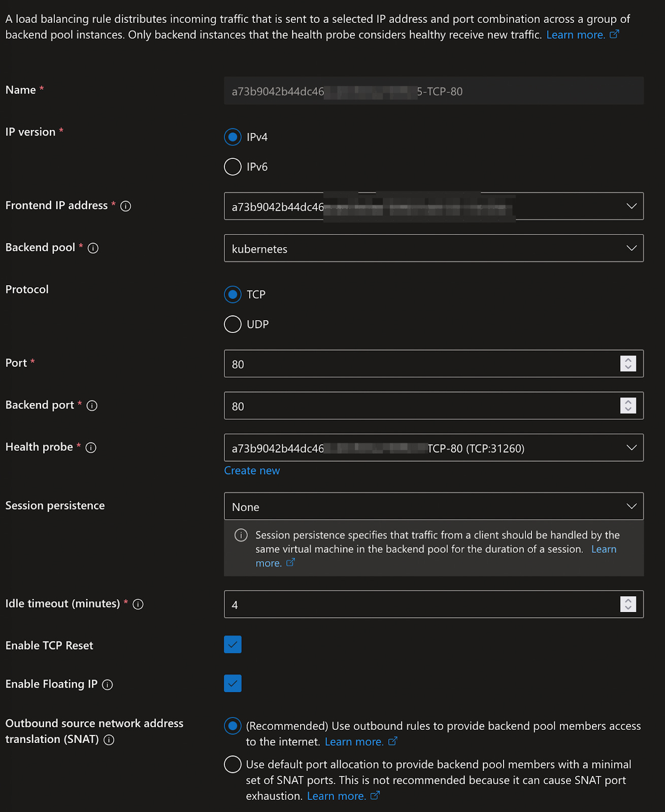The width and height of the screenshot is (665, 812).
Task: Choose UDP protocol option
Action: click(x=232, y=324)
